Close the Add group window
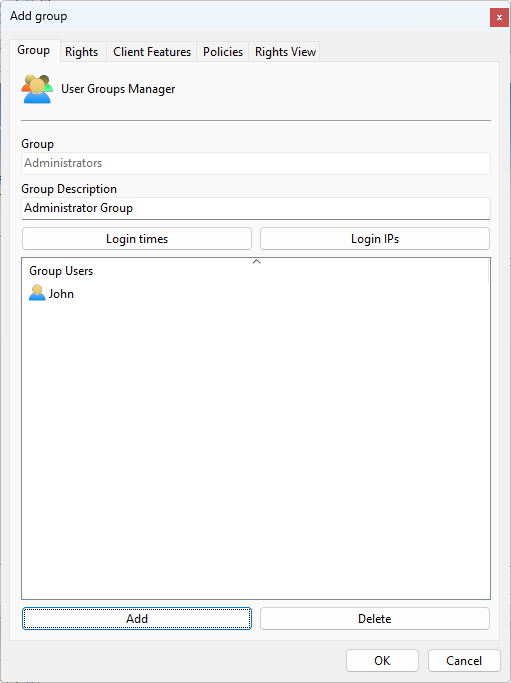This screenshot has height=683, width=511. point(499,18)
